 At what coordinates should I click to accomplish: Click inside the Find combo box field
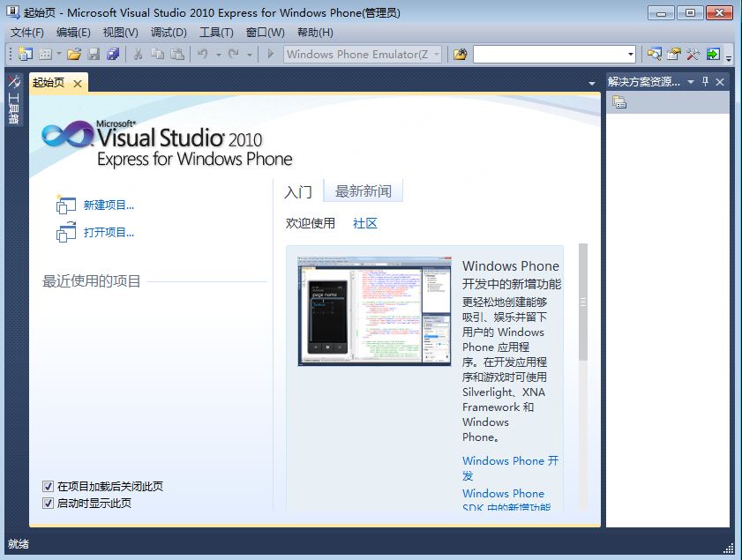click(x=549, y=55)
